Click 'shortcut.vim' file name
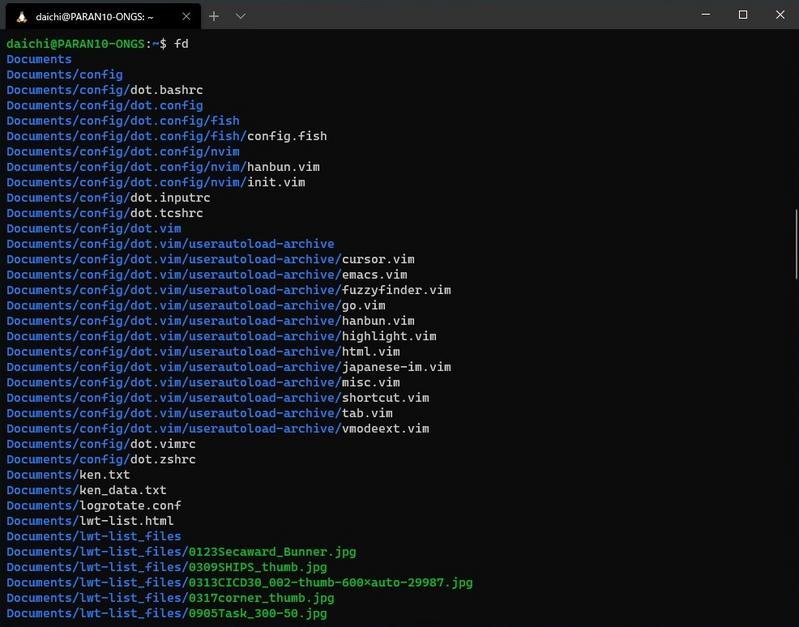The height and width of the screenshot is (627, 799). point(385,398)
